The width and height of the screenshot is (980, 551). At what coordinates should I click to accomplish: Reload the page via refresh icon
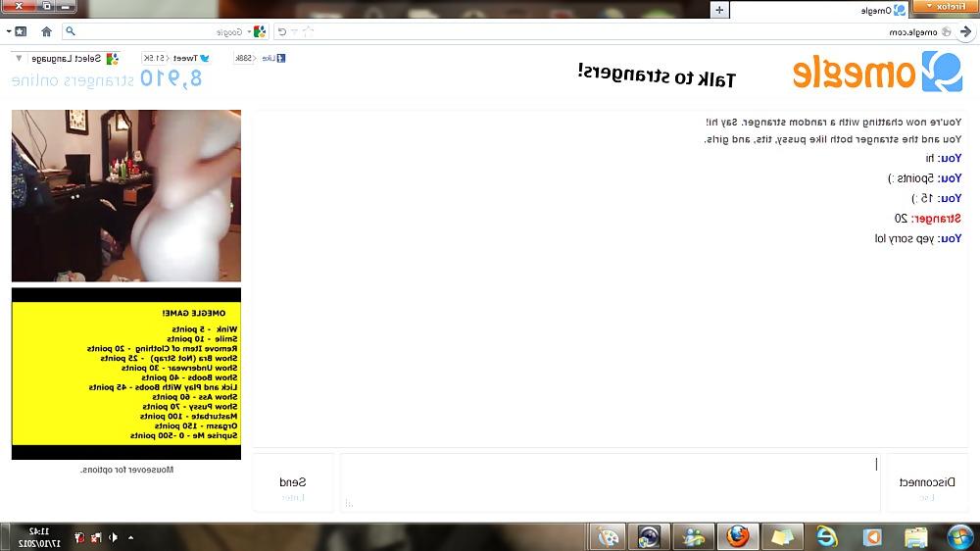pyautogui.click(x=282, y=32)
